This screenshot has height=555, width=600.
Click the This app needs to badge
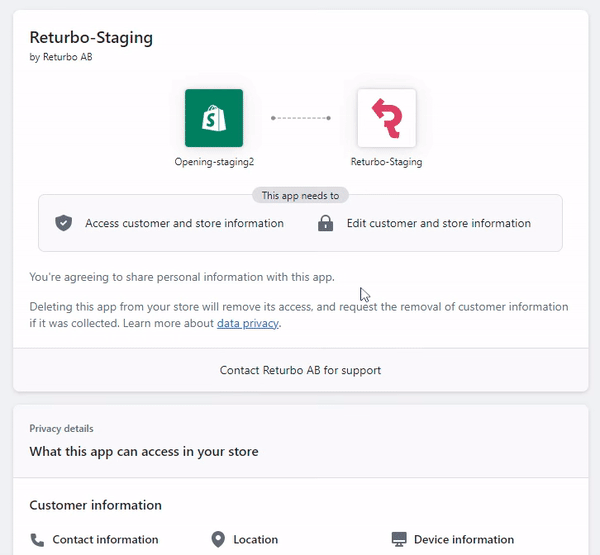[300, 196]
